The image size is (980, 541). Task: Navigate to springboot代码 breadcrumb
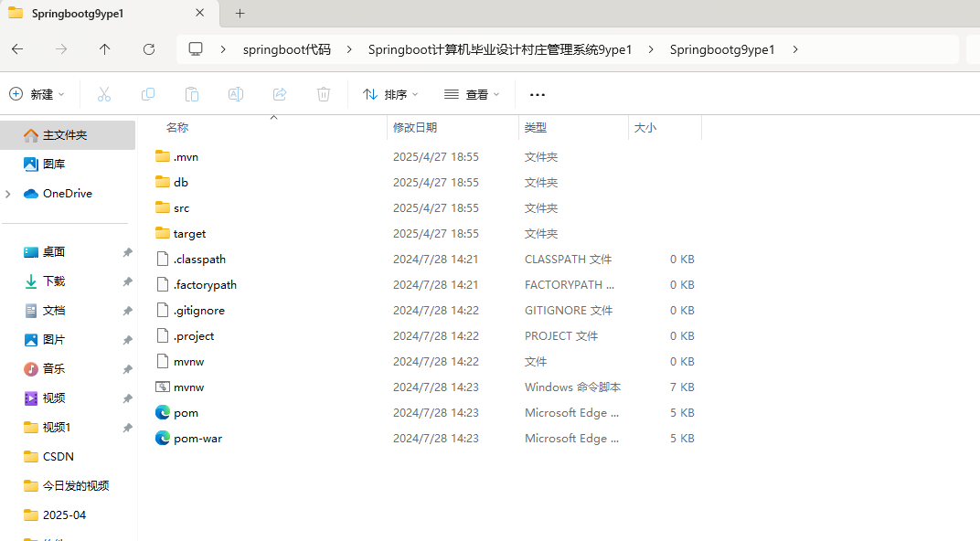tap(287, 49)
